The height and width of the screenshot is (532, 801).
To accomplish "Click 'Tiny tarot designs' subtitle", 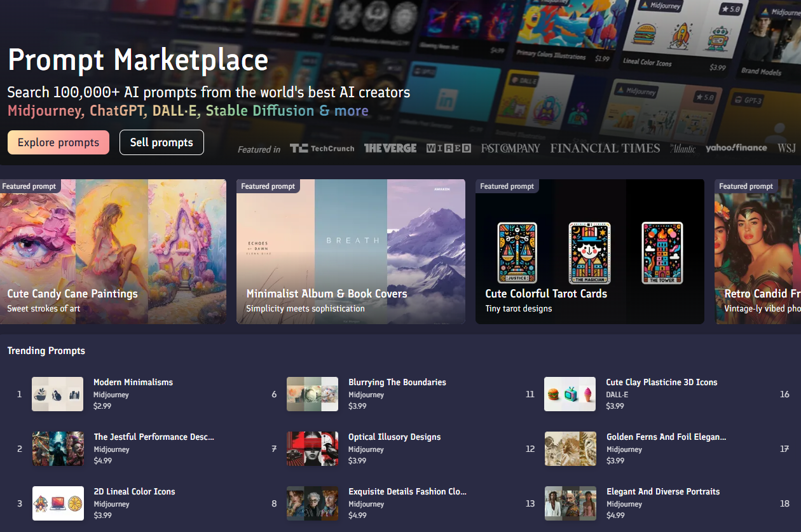I will click(x=519, y=309).
